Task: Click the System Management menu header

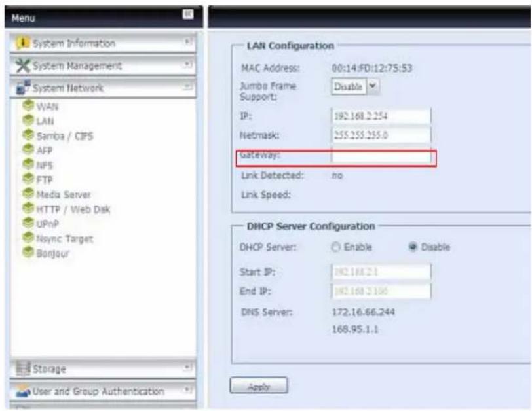Action: tap(103, 65)
